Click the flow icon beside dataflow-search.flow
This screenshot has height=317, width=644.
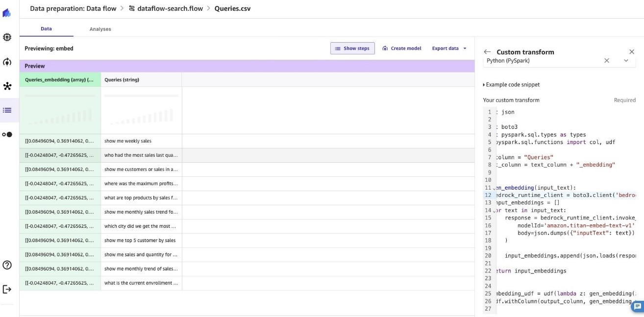[132, 8]
